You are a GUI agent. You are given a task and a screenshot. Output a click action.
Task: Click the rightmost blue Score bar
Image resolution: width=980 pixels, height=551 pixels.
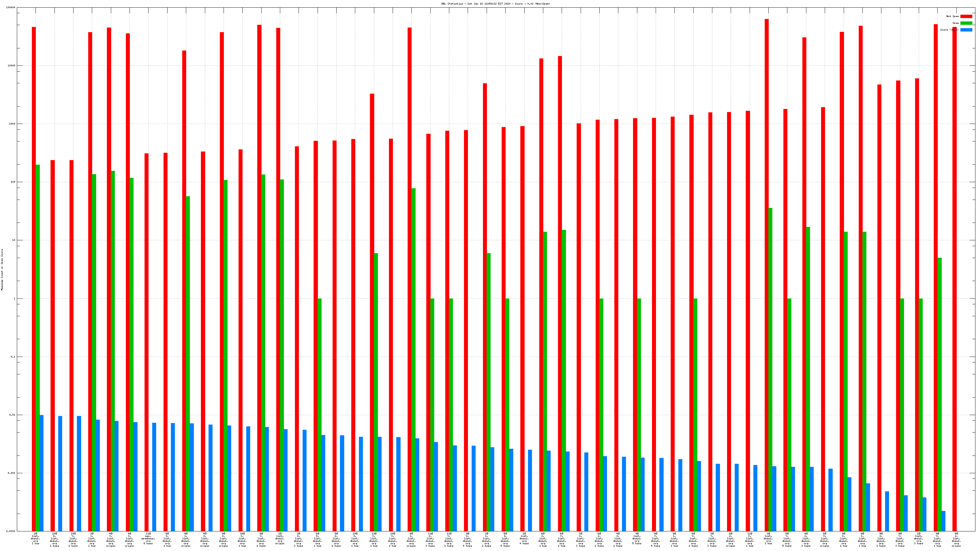tap(943, 521)
